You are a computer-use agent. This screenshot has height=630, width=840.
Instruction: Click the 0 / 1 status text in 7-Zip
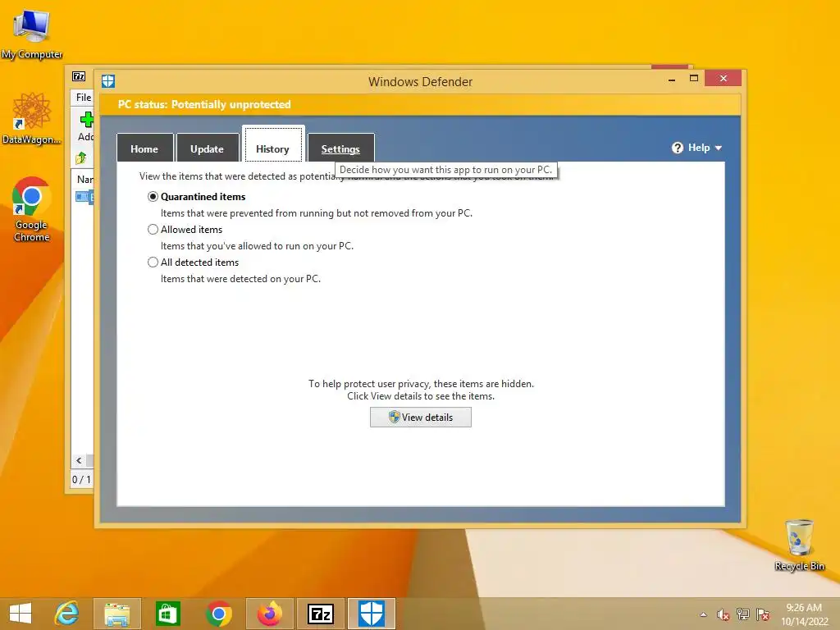coord(81,479)
